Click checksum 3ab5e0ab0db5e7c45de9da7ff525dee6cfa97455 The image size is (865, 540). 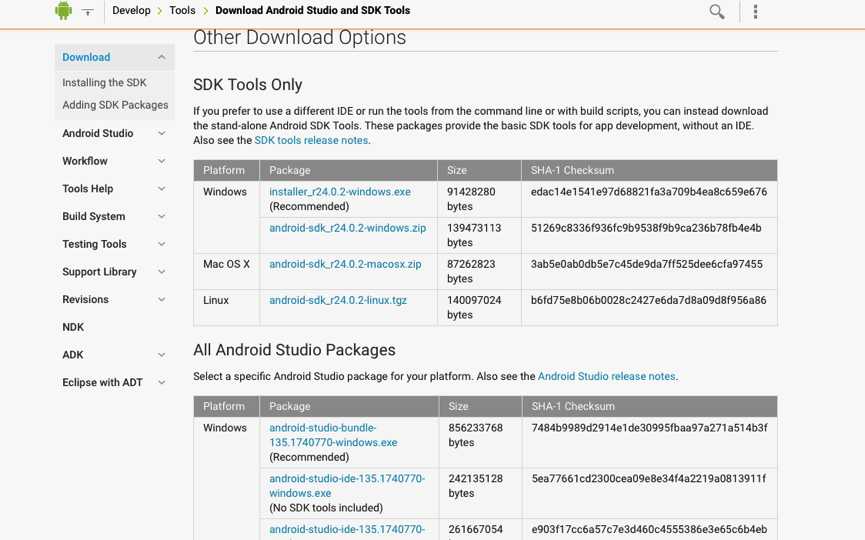(647, 264)
